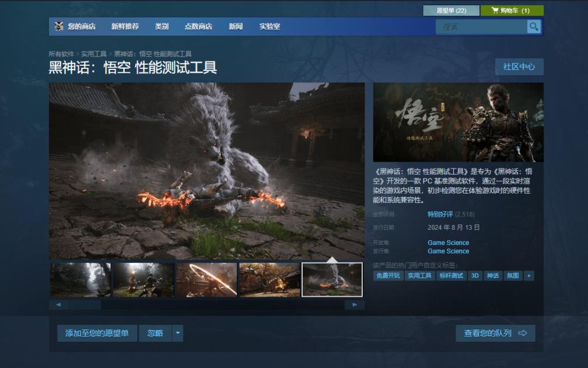Open the 所有软件 breadcrumb link
This screenshot has height=368, width=588.
pos(61,54)
